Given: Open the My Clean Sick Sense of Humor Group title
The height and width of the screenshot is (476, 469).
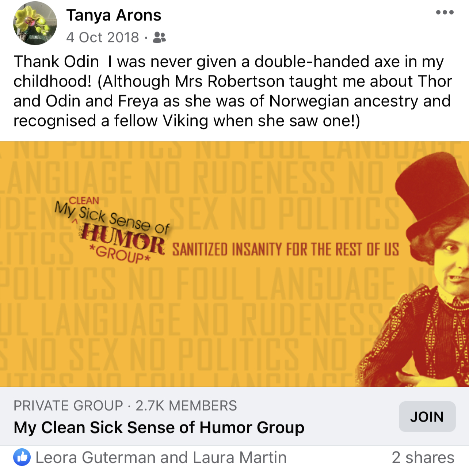Looking at the screenshot, I should coord(159,427).
